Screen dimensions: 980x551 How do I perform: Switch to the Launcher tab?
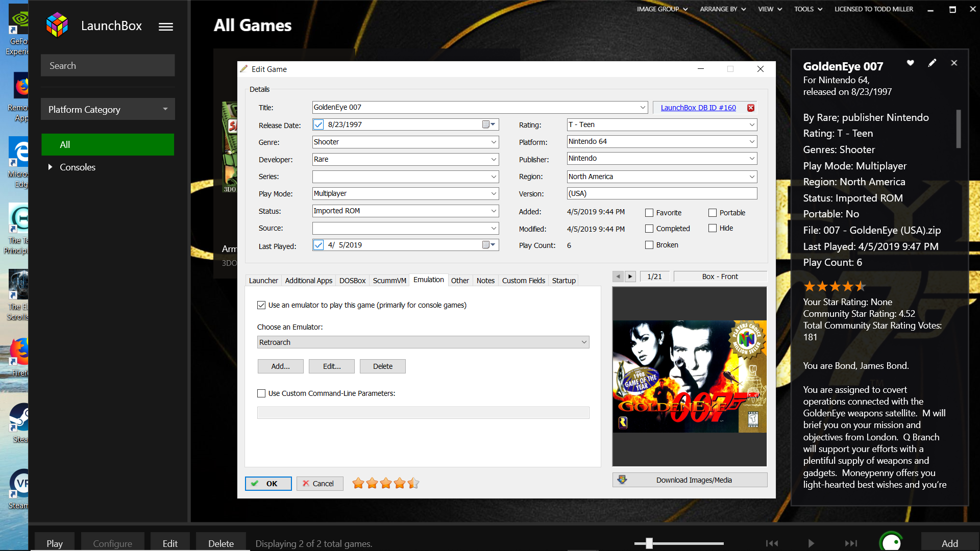(263, 281)
